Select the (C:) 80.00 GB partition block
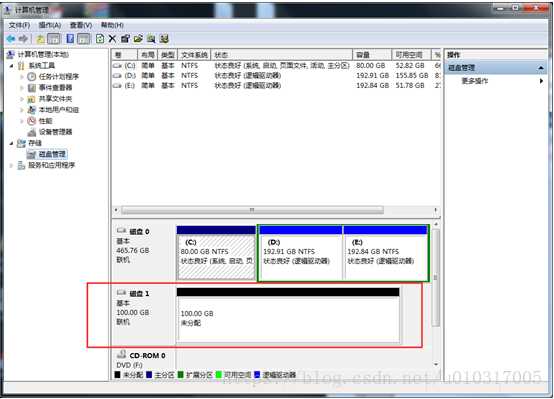This screenshot has height=399, width=554. 216,253
